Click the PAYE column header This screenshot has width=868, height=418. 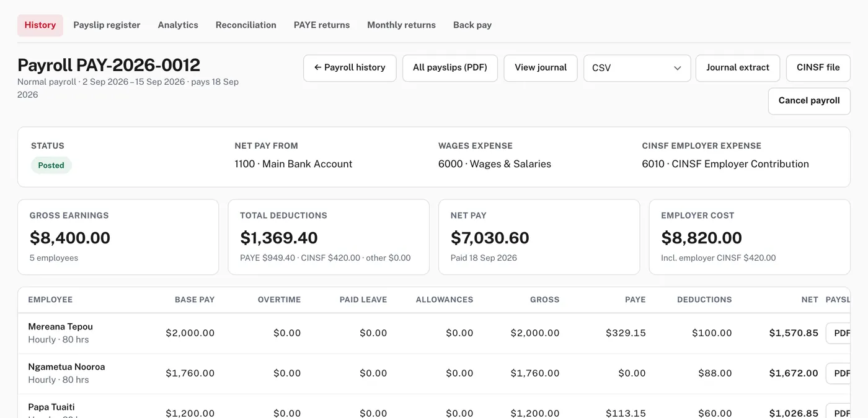click(635, 300)
